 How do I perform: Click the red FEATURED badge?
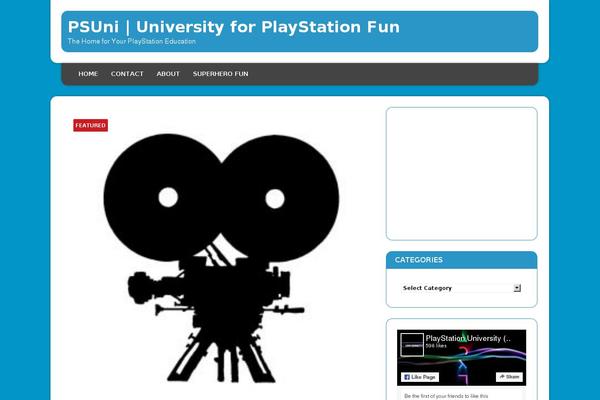[x=91, y=125]
